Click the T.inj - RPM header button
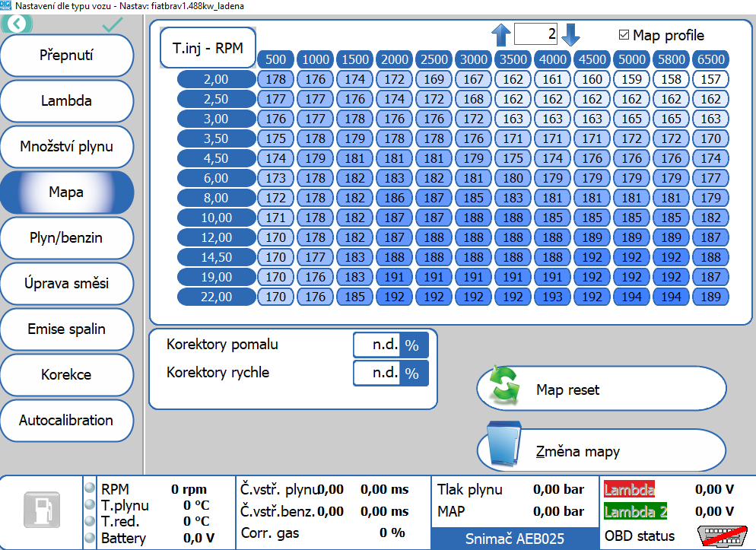 pos(208,48)
